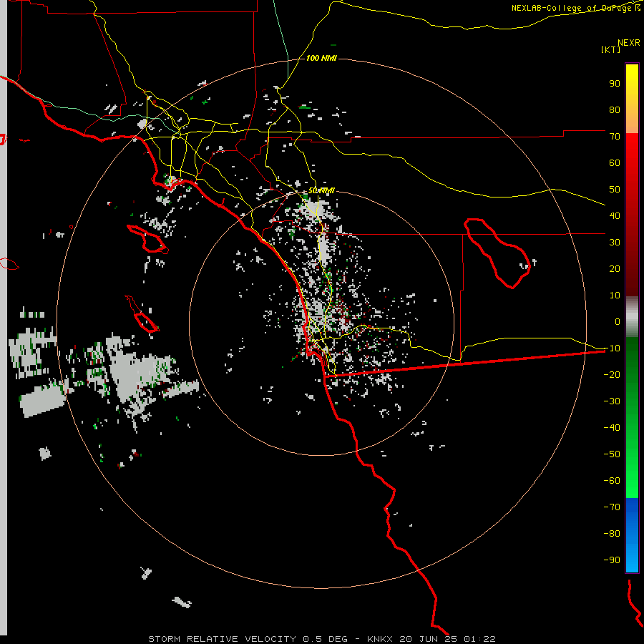Click the -60 value on the velocity scale
Image resolution: width=644 pixels, height=644 pixels.
click(612, 481)
